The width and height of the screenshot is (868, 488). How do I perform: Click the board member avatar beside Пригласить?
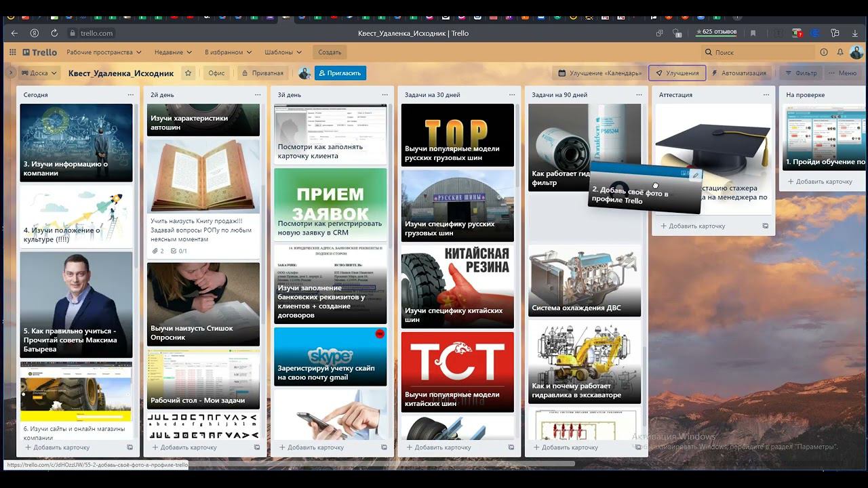click(304, 73)
